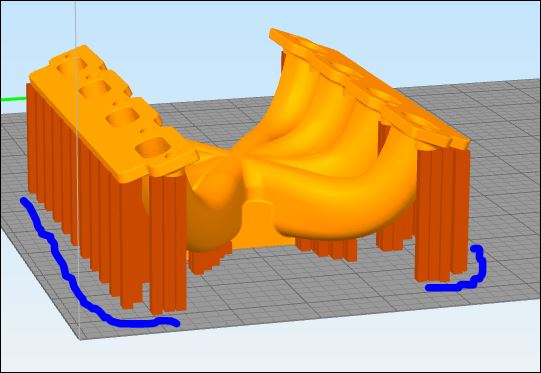Click the farthest rectangular port on left flange
The image size is (541, 373).
tap(72, 66)
